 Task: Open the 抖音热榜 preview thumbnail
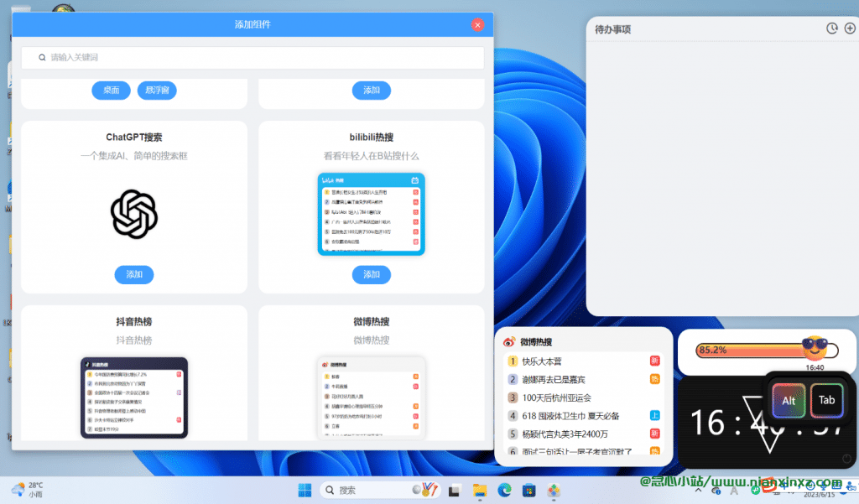pyautogui.click(x=134, y=397)
